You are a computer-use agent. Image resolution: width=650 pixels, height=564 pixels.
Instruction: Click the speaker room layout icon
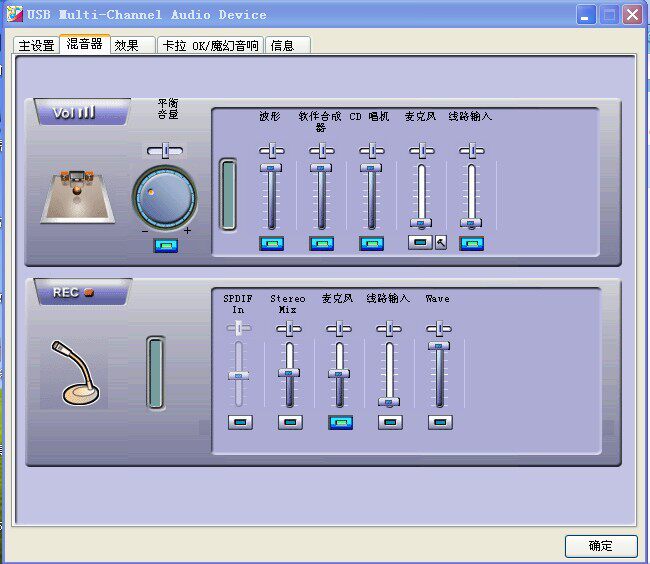78,196
